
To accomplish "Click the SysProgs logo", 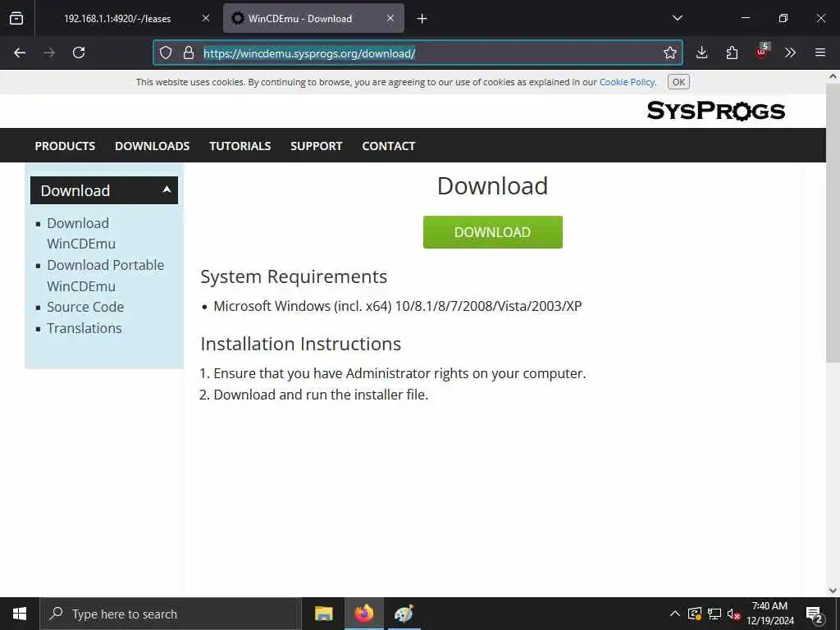I will click(x=715, y=111).
